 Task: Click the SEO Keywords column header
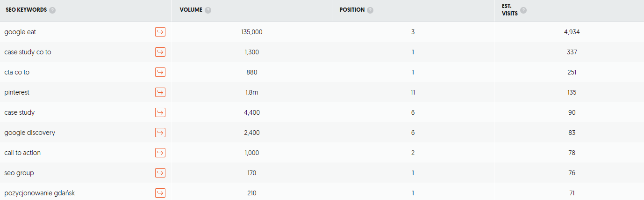tap(26, 10)
